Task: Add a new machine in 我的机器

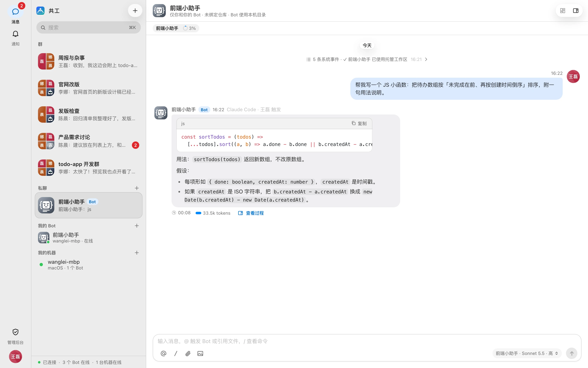Action: [x=137, y=253]
